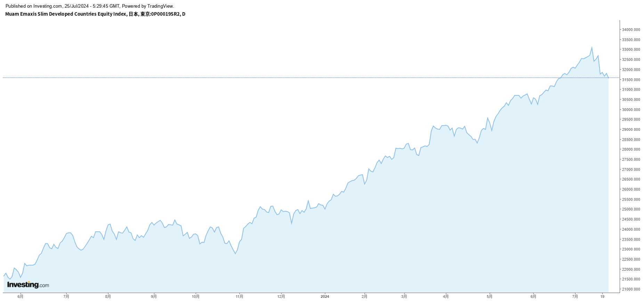The image size is (644, 301).
Task: Click the 26500.000 price axis label
Action: [x=631, y=180]
